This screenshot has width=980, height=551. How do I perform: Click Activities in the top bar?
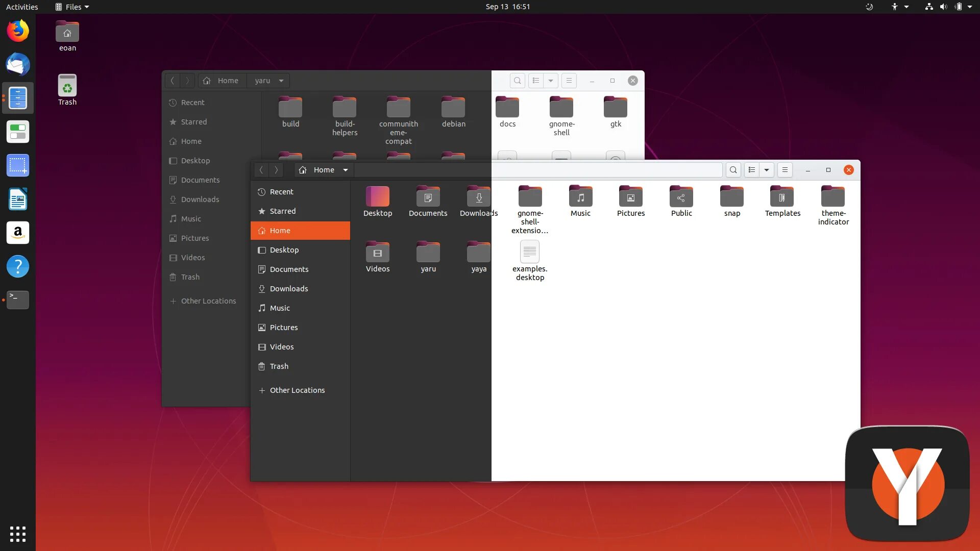(22, 7)
